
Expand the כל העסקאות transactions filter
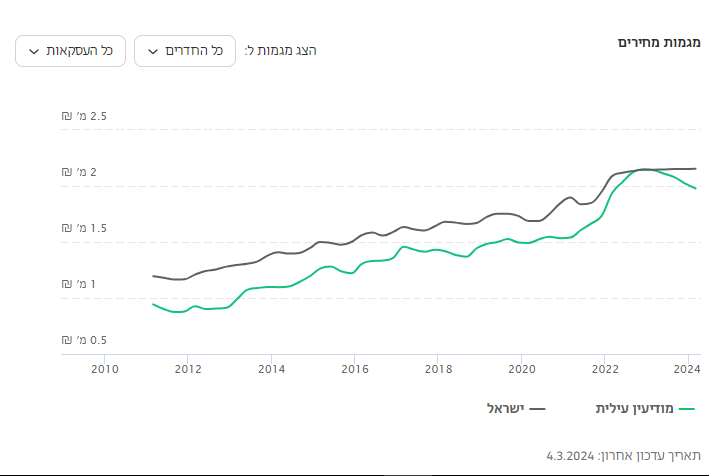pyautogui.click(x=70, y=51)
